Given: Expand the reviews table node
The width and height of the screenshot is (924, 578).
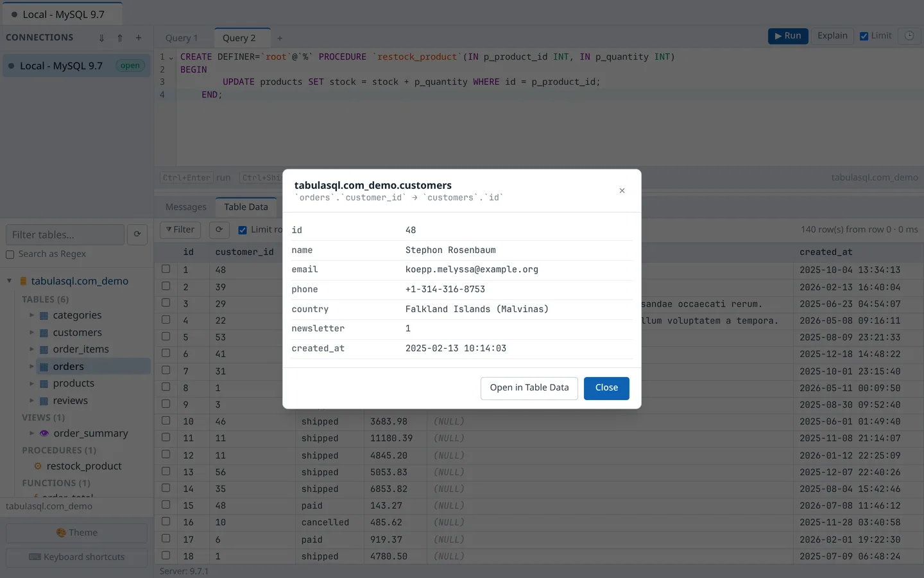Looking at the screenshot, I should tap(31, 401).
